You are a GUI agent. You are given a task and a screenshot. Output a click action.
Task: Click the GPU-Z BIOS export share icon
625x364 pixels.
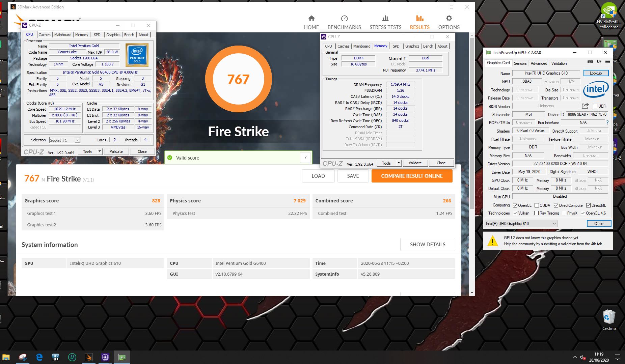[585, 106]
